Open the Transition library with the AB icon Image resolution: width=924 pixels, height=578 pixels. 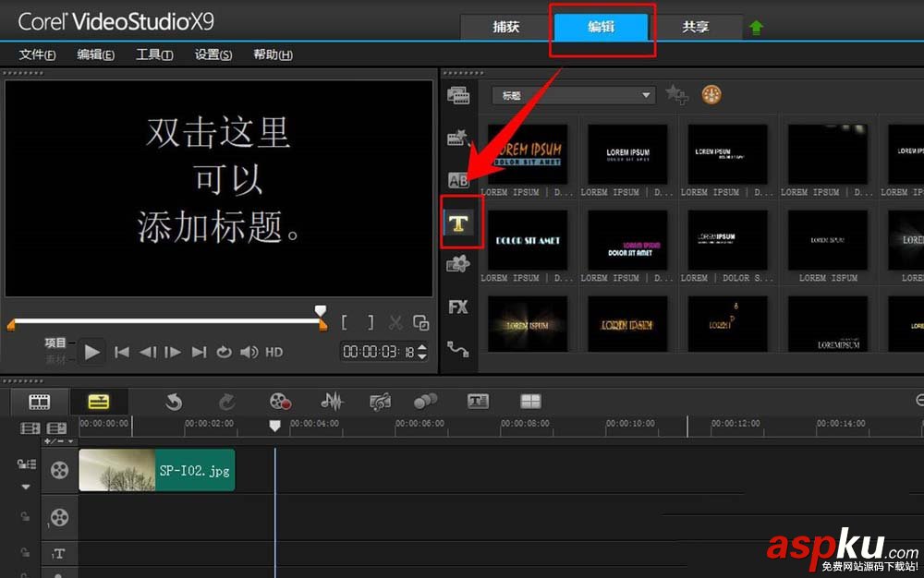click(x=457, y=181)
